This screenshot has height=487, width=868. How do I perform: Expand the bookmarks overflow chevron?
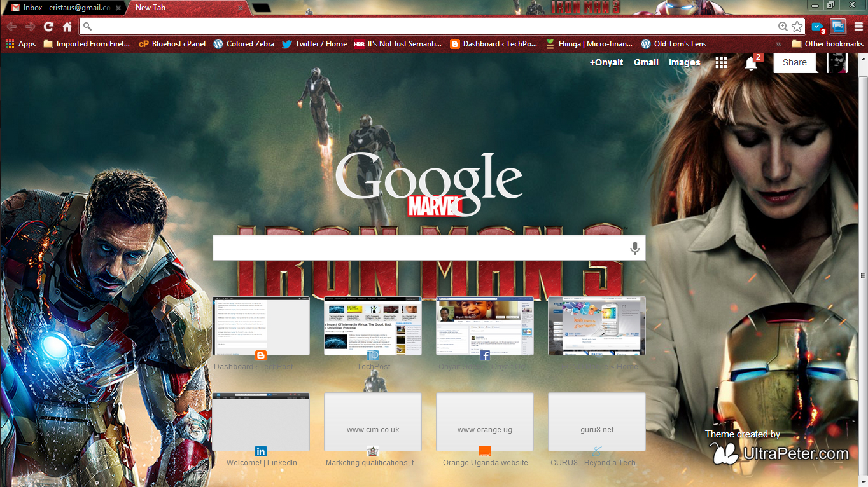pyautogui.click(x=778, y=44)
